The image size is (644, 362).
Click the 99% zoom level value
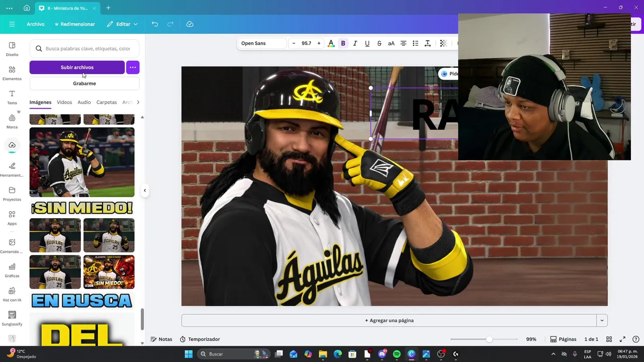[531, 339]
